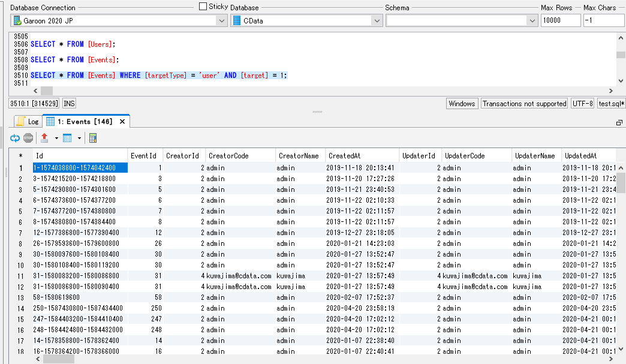The image size is (626, 364).
Task: Switch to the Log tab
Action: pos(28,121)
